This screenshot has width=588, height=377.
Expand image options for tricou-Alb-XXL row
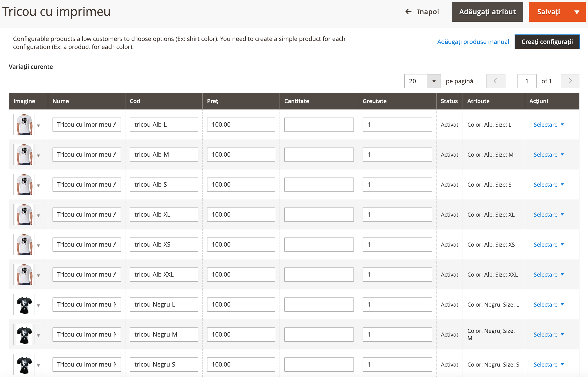point(39,274)
